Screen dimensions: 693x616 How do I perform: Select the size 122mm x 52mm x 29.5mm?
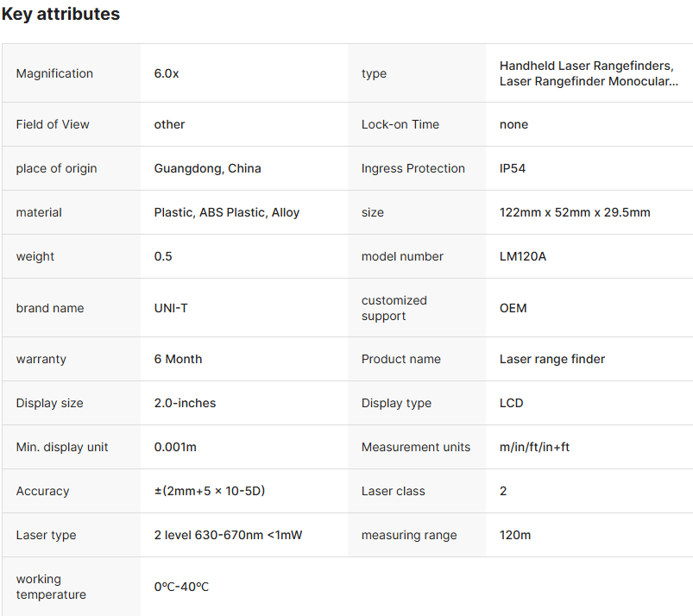pos(575,212)
